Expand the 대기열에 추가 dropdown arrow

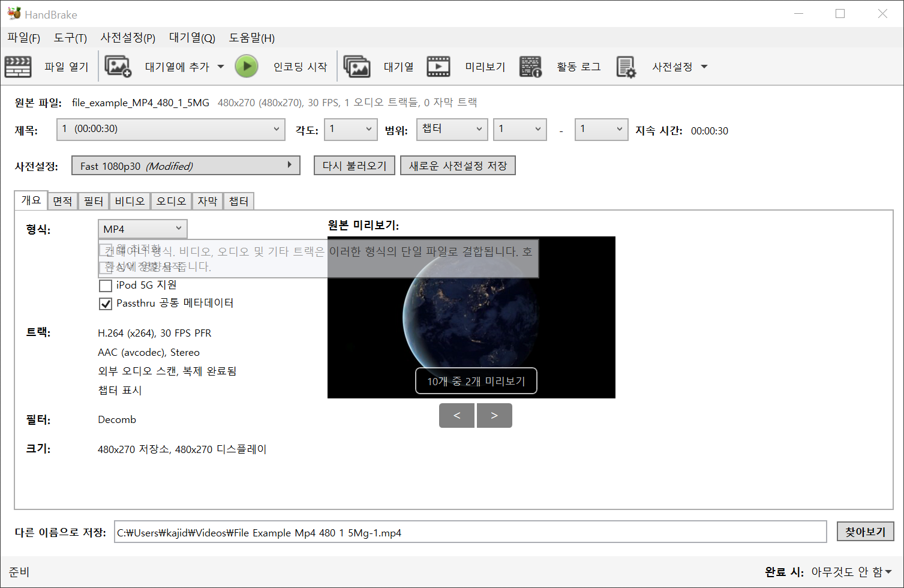[x=221, y=67]
